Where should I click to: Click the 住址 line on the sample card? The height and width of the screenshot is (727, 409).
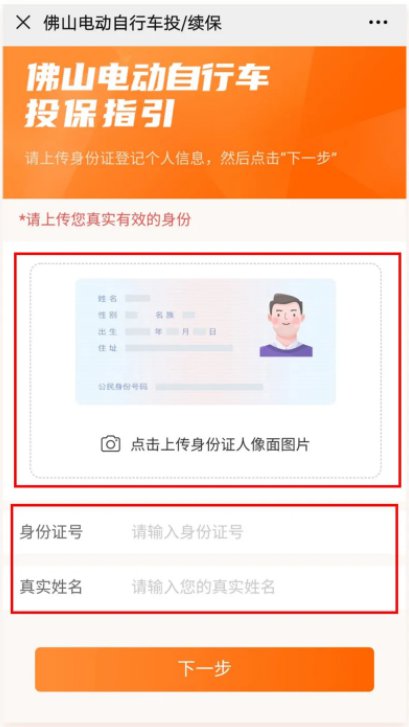pos(165,348)
